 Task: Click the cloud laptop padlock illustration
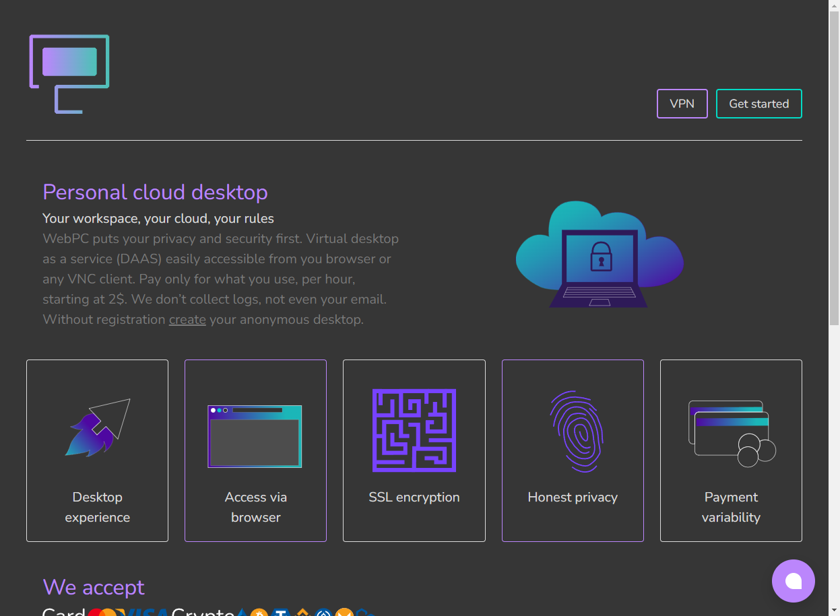pos(600,254)
